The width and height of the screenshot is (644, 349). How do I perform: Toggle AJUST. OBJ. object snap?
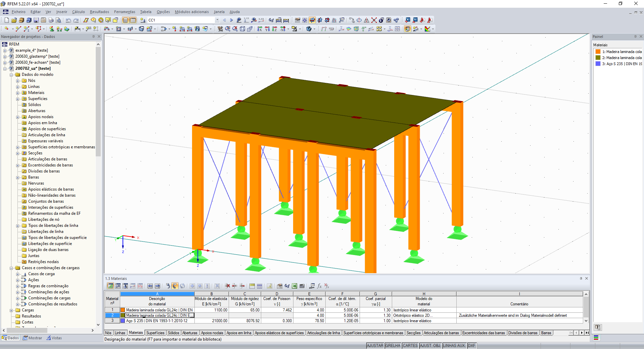pos(430,346)
